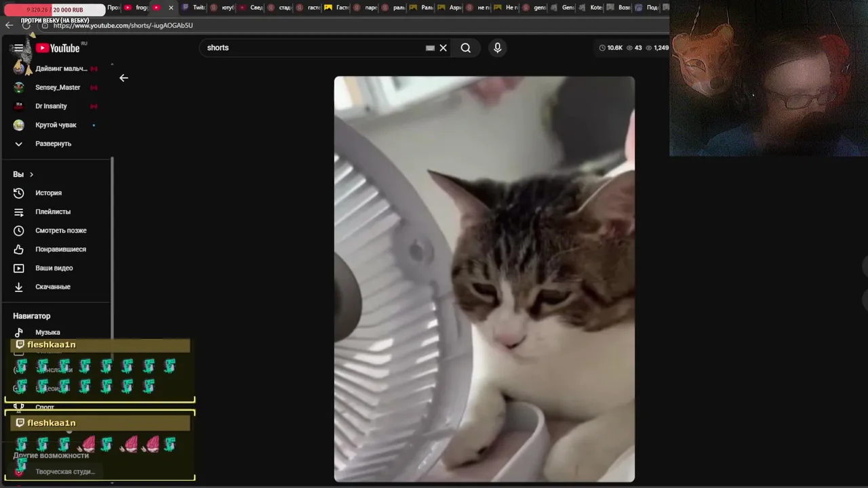Switch to the ютуб browser tab

tap(222, 7)
